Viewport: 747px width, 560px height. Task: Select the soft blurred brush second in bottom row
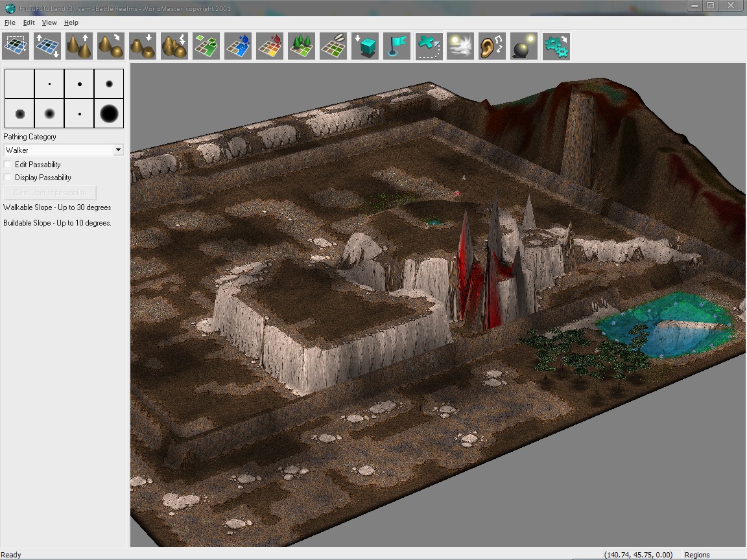pyautogui.click(x=49, y=113)
